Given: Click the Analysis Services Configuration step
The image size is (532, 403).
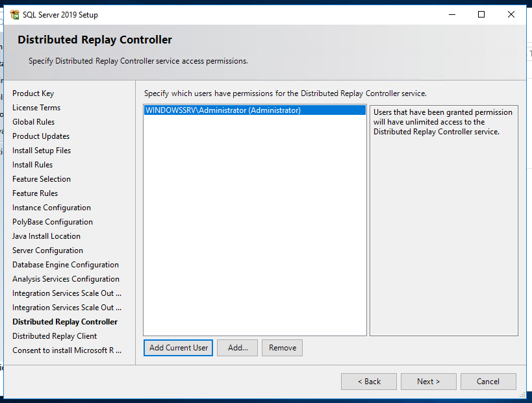Looking at the screenshot, I should click(x=66, y=278).
